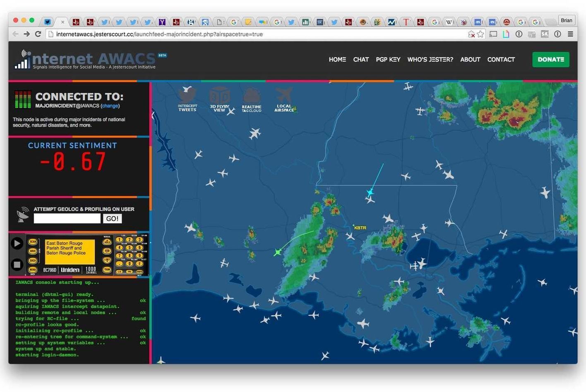Open the WHO'S JESTER? menu item
The height and width of the screenshot is (392, 586).
coord(430,60)
